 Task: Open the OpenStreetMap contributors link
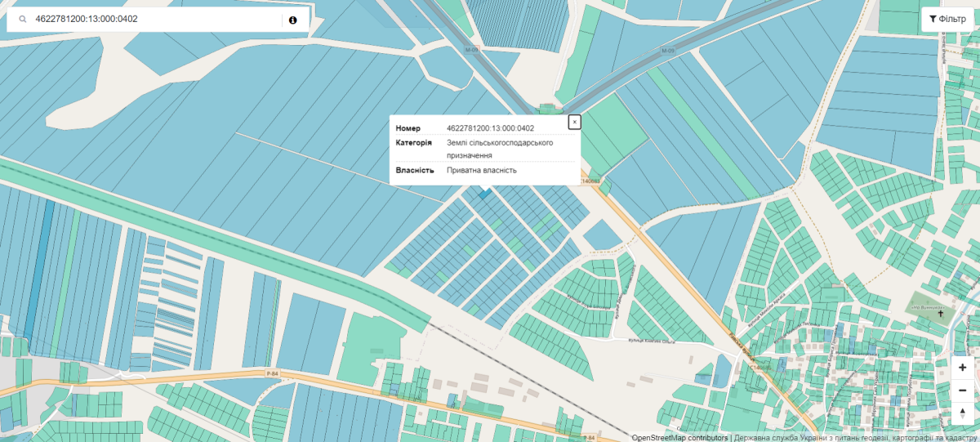click(x=679, y=437)
